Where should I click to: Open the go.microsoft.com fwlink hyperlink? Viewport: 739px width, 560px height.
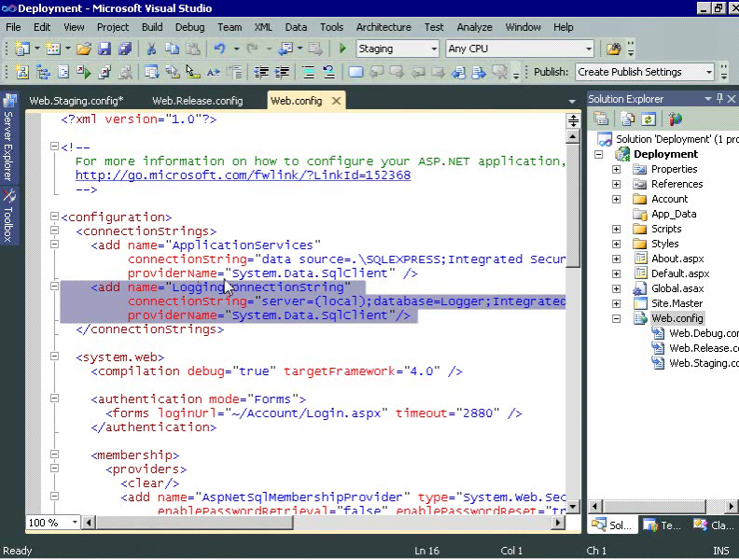(x=243, y=175)
